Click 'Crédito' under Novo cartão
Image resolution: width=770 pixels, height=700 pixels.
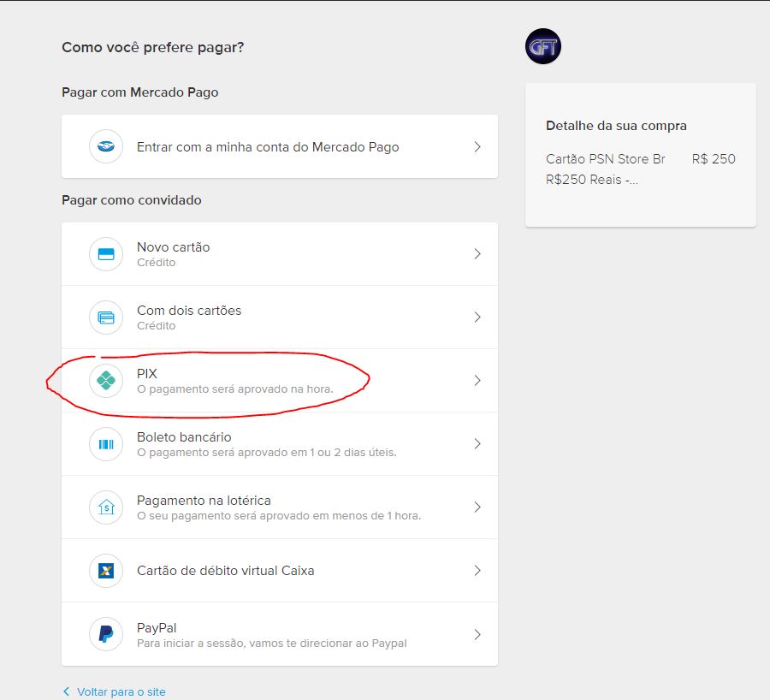[157, 263]
